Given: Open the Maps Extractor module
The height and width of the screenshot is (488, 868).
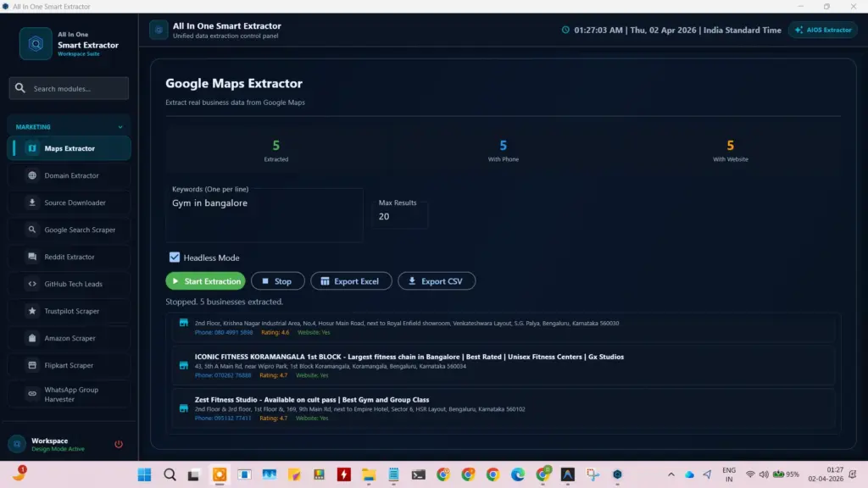Looking at the screenshot, I should tap(70, 148).
